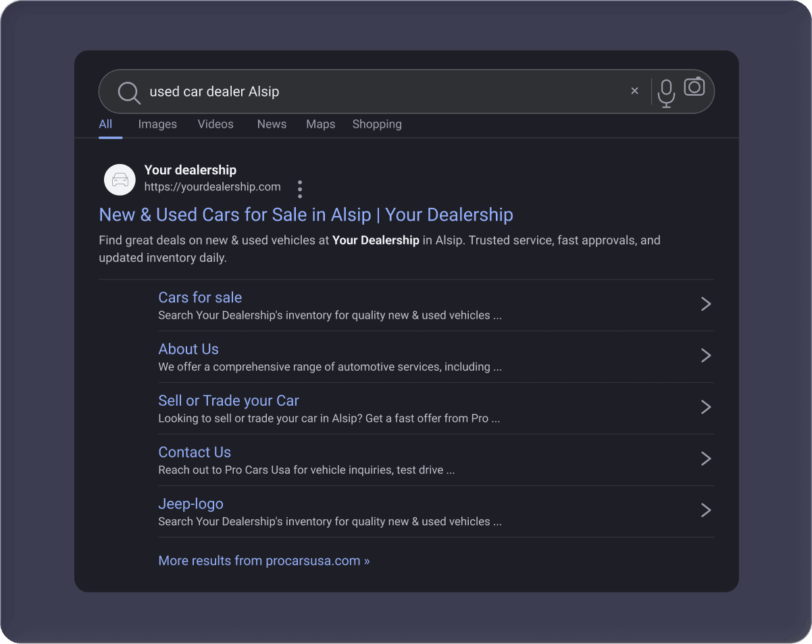812x644 pixels.
Task: Expand the chevron on 'Jeep-logo' row
Action: tap(706, 510)
